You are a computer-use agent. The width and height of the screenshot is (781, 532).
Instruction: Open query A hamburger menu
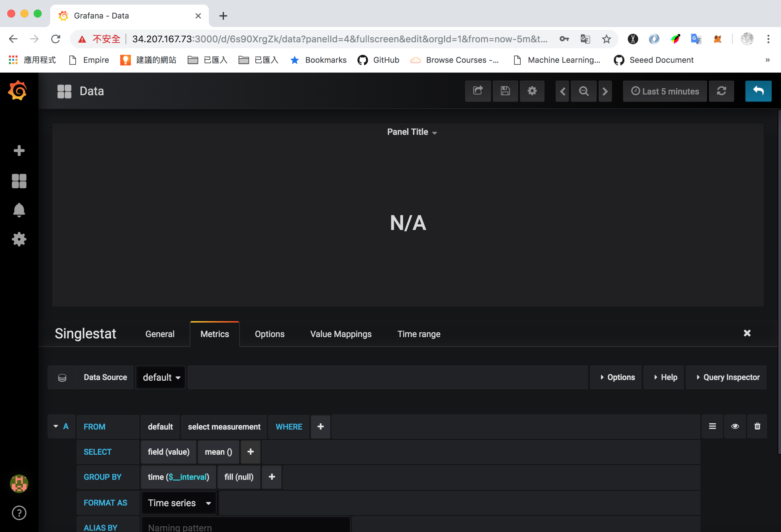(x=712, y=427)
